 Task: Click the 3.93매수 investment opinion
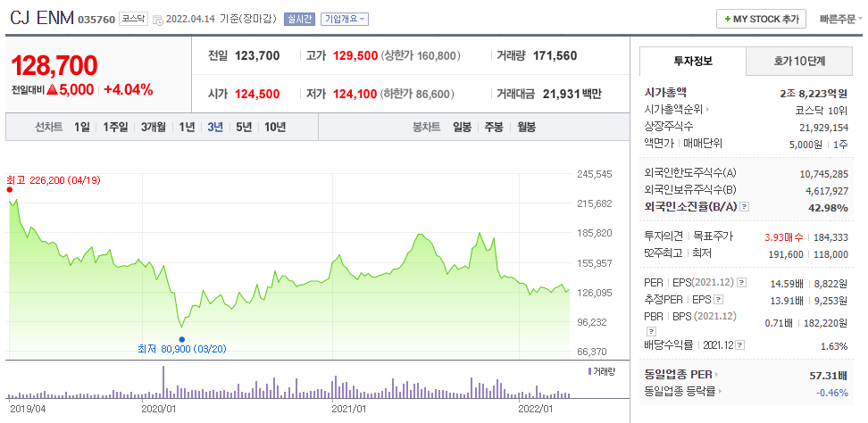click(783, 237)
